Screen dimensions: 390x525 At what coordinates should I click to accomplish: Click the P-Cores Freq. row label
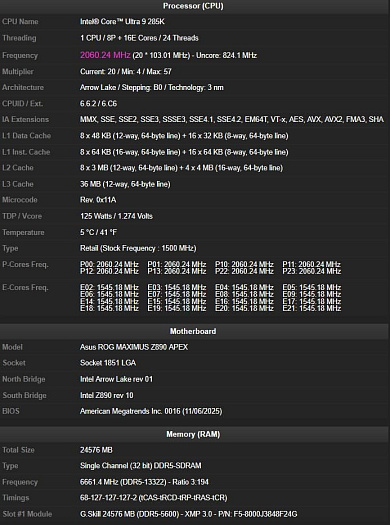[25, 265]
